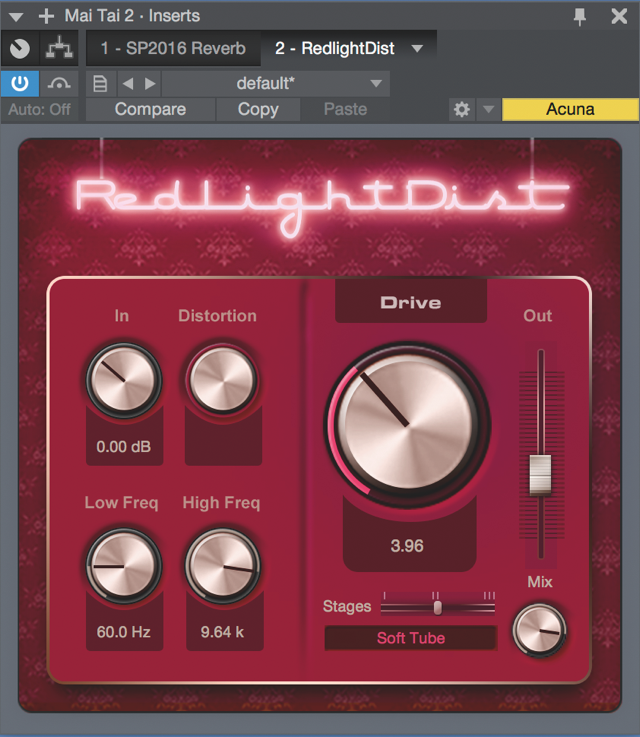This screenshot has height=737, width=640.
Task: Click the In gain knob
Action: tap(124, 380)
